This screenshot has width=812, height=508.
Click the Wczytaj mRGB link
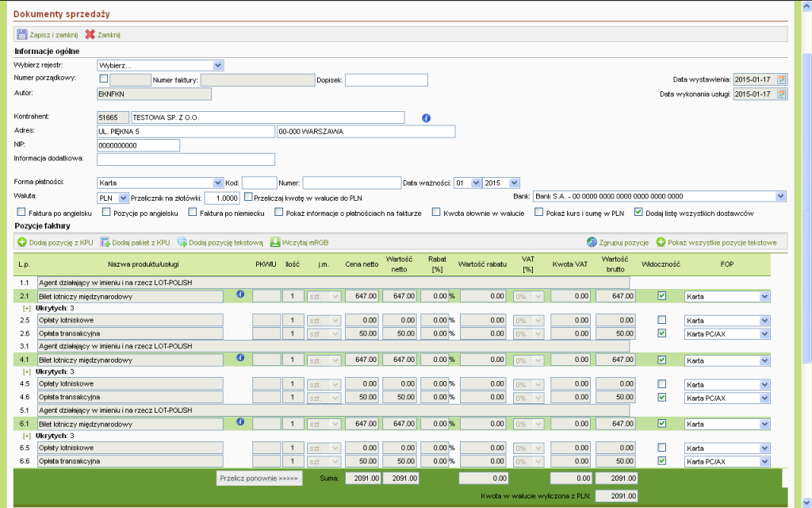[x=305, y=243]
